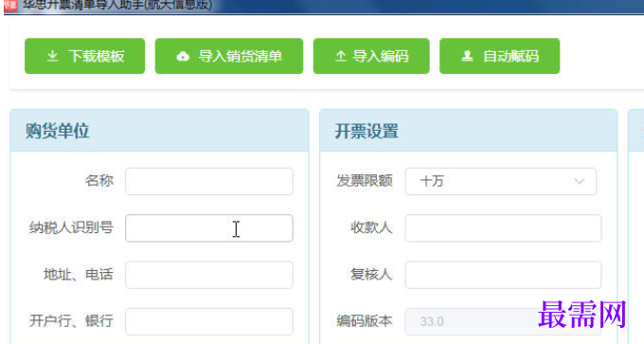Click the 纳税人识别号 input field
Viewport: 644px width, 344px height.
[209, 228]
